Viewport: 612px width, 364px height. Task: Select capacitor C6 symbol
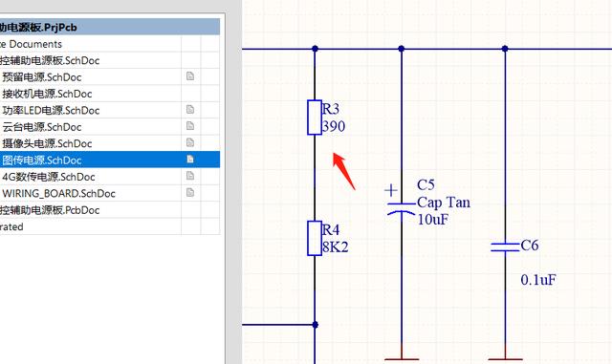[x=505, y=246]
